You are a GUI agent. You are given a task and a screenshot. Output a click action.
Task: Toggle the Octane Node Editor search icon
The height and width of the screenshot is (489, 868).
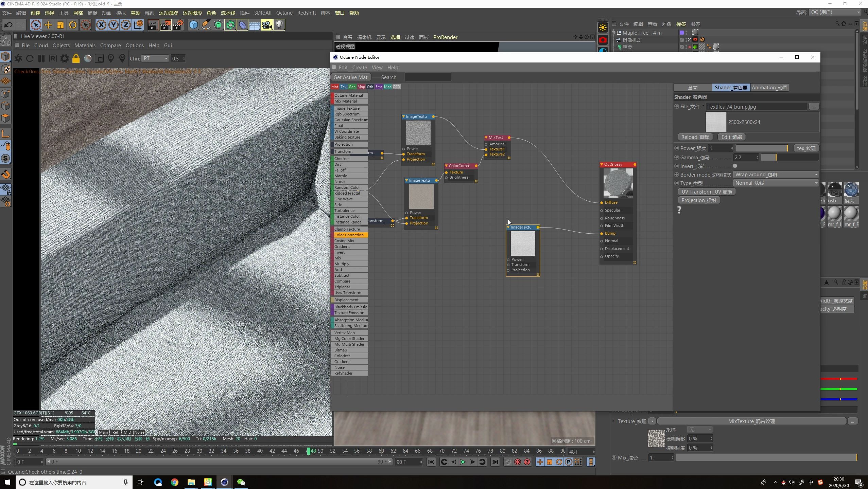point(389,76)
